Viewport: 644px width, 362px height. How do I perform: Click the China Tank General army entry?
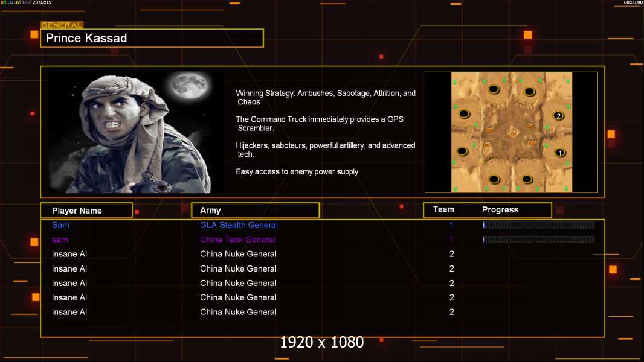tap(237, 240)
